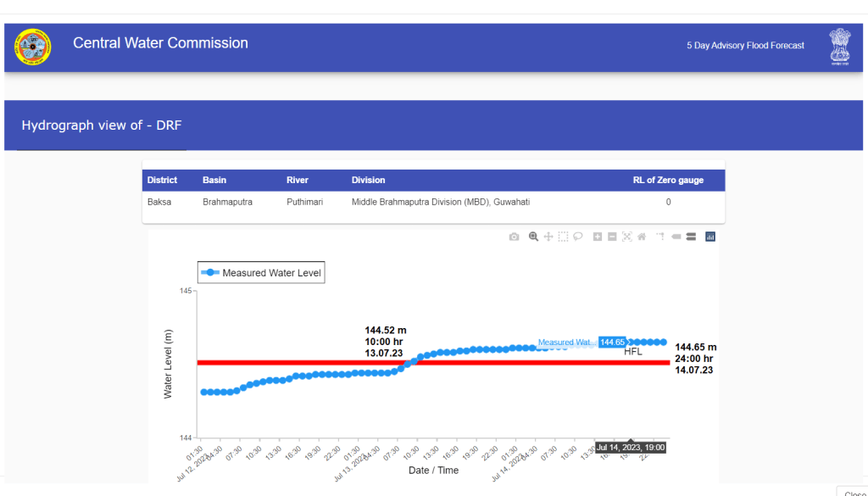Click the national emblem in the header
Image resolution: width=868 pixels, height=496 pixels.
(839, 47)
